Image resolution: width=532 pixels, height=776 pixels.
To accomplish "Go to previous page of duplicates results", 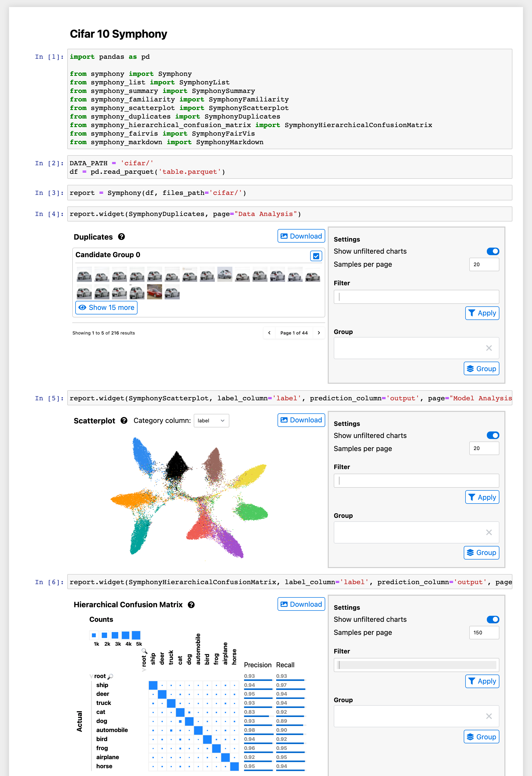I will pyautogui.click(x=269, y=333).
